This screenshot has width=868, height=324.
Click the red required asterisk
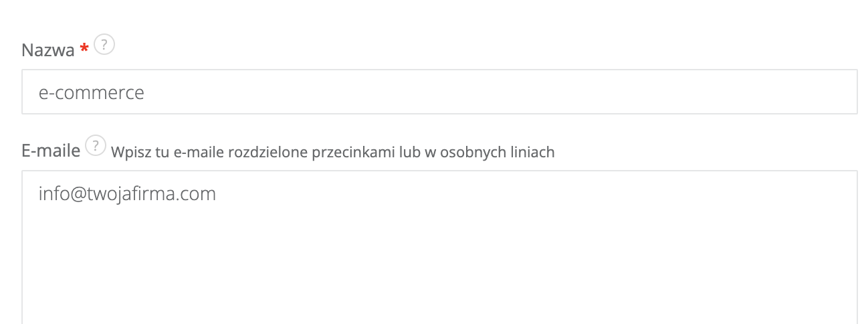tap(84, 50)
